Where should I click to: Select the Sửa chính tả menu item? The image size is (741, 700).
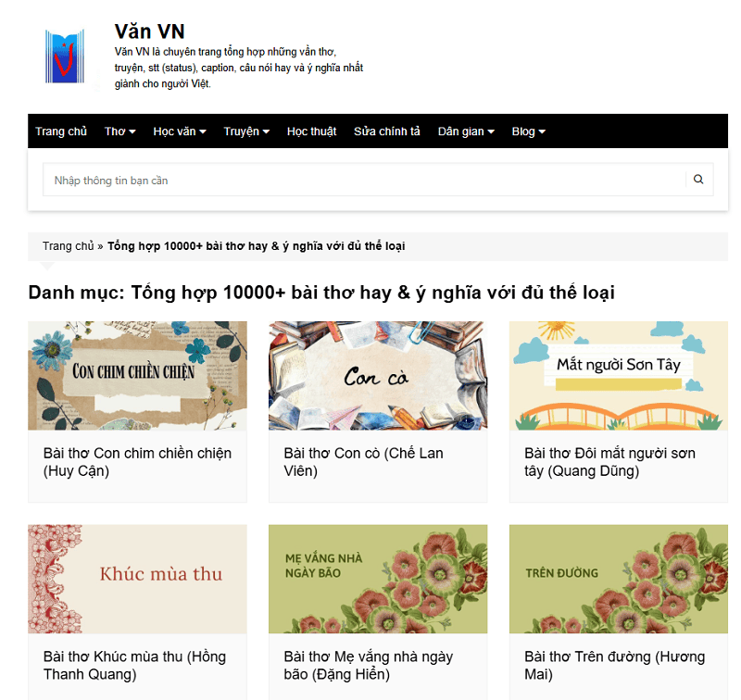point(387,131)
